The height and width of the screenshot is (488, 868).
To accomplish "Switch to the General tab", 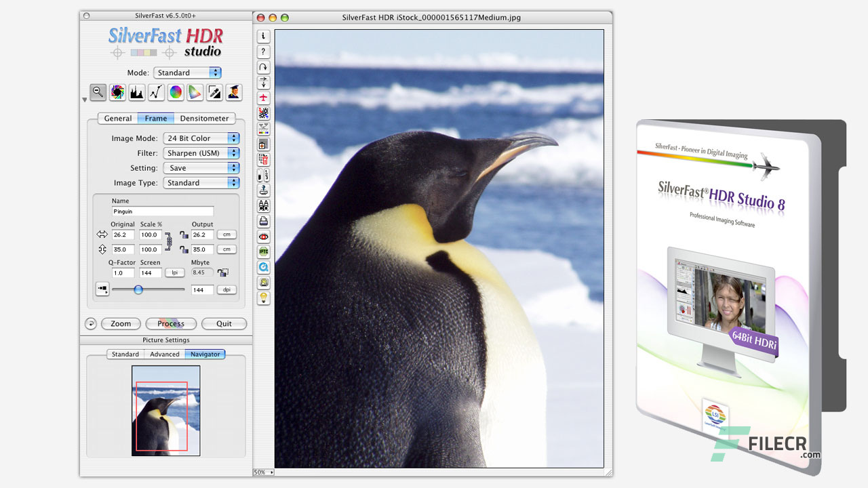I will coord(118,119).
